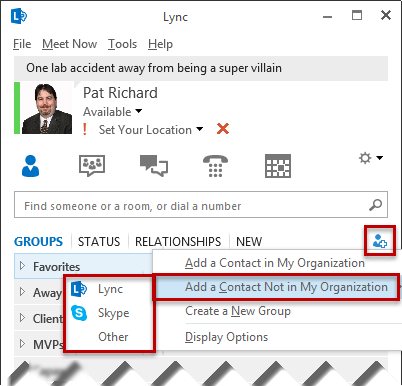402x386 pixels.
Task: Click the name Pat Richard
Action: click(x=120, y=93)
